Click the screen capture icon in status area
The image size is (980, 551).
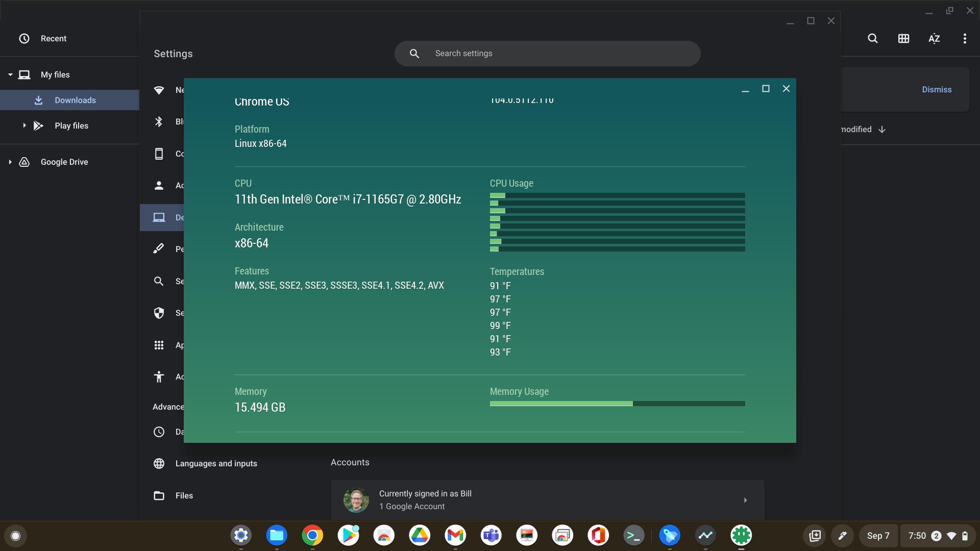tap(815, 536)
